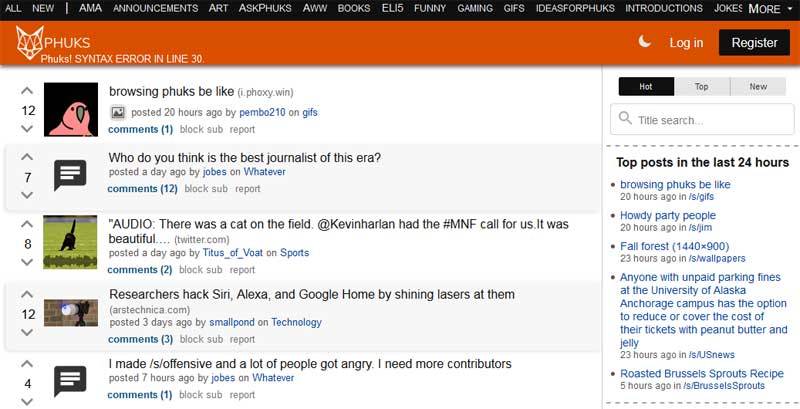Screen dimensions: 800x409
Task: Go to the ART sub
Action: coord(218,8)
